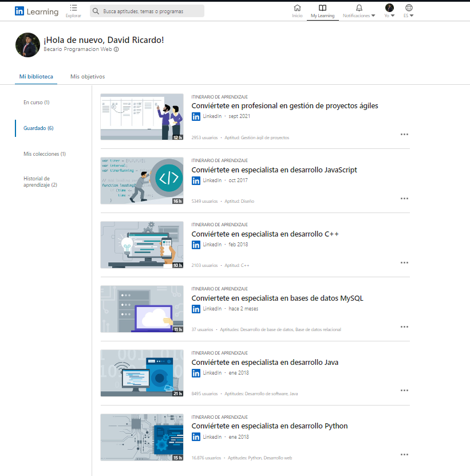Click 'Aptitud: C++' text

tap(237, 265)
